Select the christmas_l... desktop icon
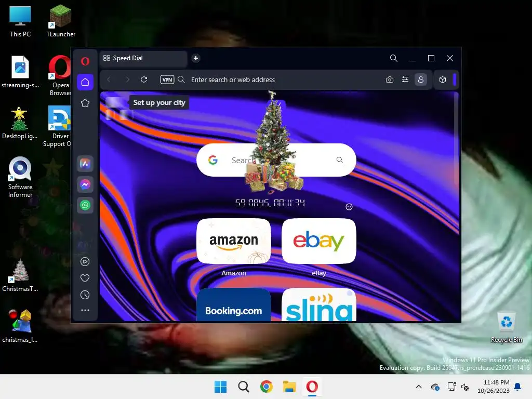This screenshot has height=399, width=532. (20, 327)
